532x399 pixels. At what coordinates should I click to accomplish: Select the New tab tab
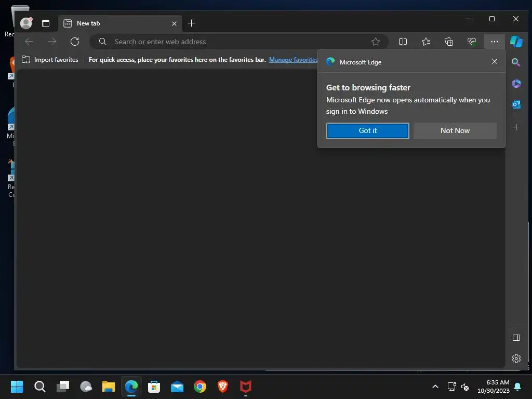tap(119, 23)
